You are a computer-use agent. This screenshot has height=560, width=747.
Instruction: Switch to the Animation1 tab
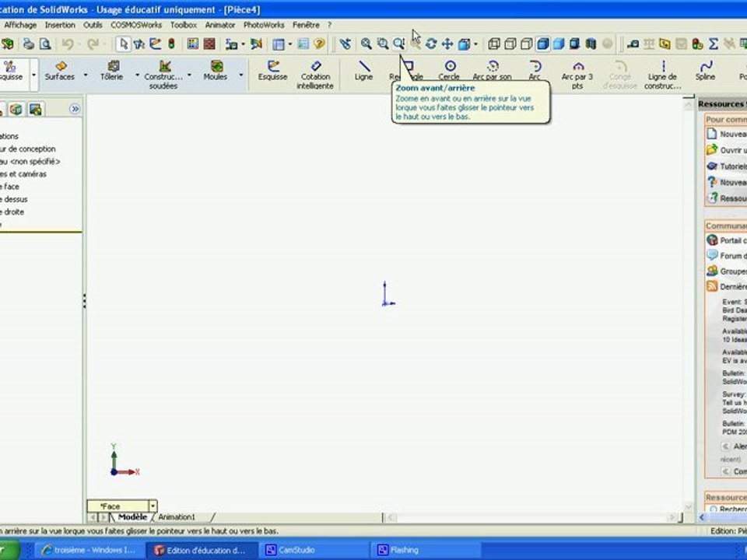pyautogui.click(x=177, y=517)
